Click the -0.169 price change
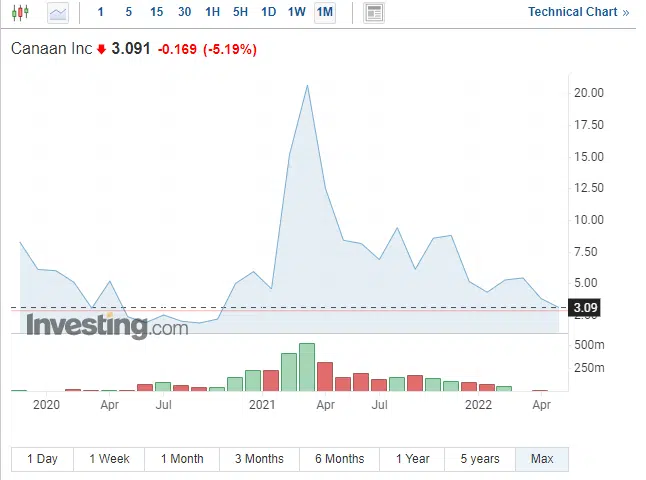646x480 pixels. [177, 49]
